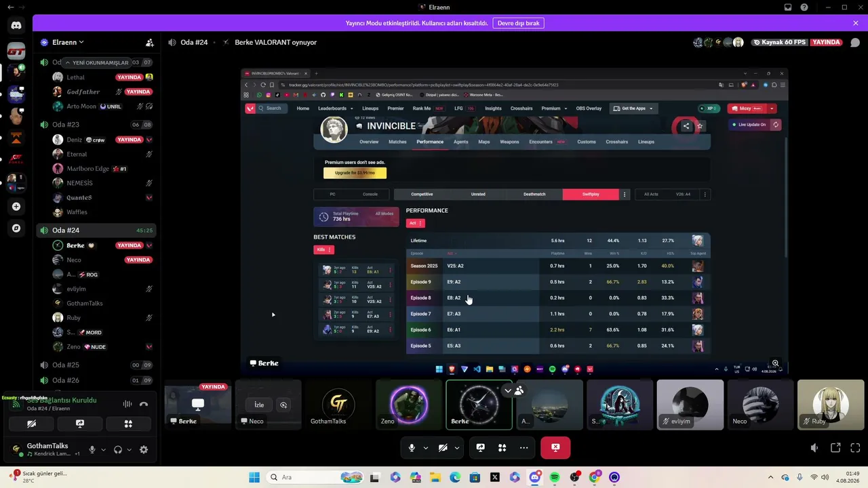Toggle camera in the voice panel
This screenshot has width=868, height=488.
[x=31, y=424]
